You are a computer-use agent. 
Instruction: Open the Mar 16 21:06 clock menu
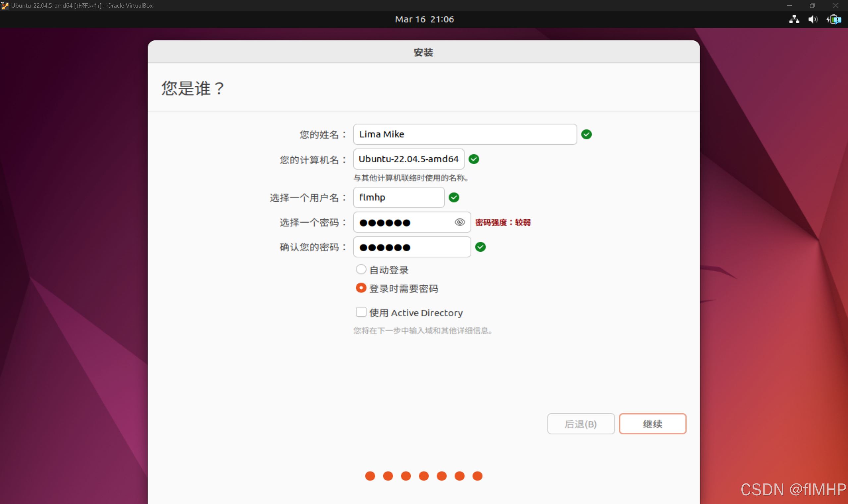coord(424,19)
